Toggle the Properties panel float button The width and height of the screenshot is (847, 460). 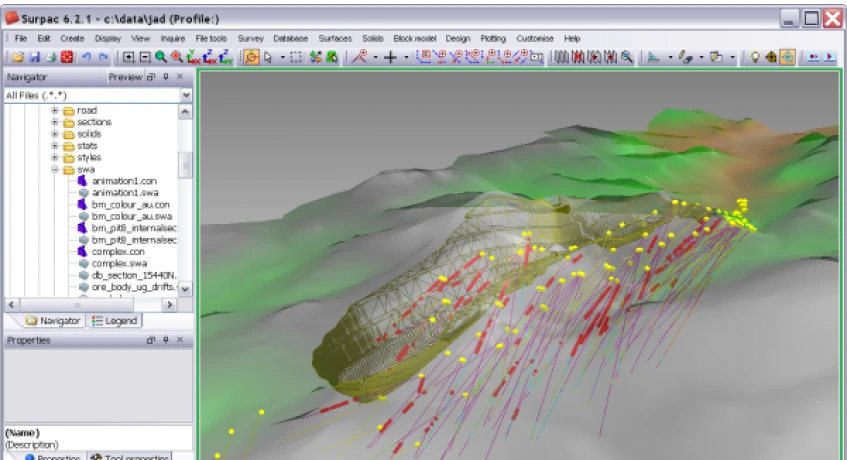[x=151, y=341]
